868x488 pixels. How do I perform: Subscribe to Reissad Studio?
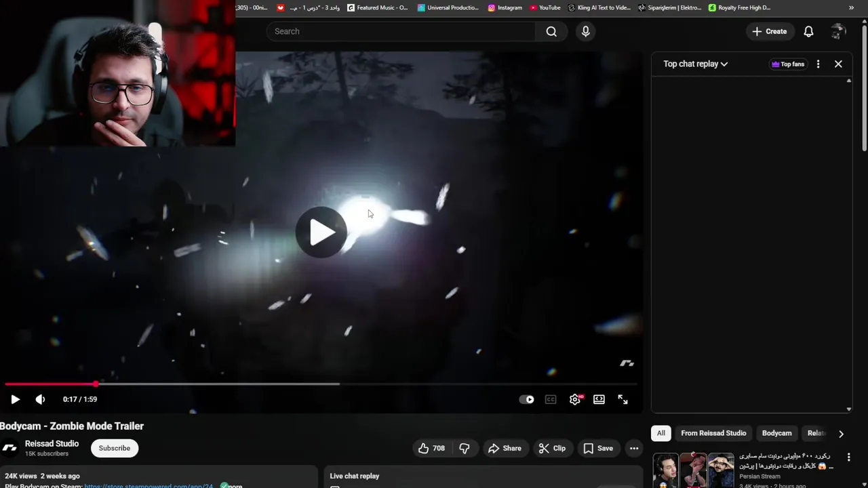(x=115, y=448)
